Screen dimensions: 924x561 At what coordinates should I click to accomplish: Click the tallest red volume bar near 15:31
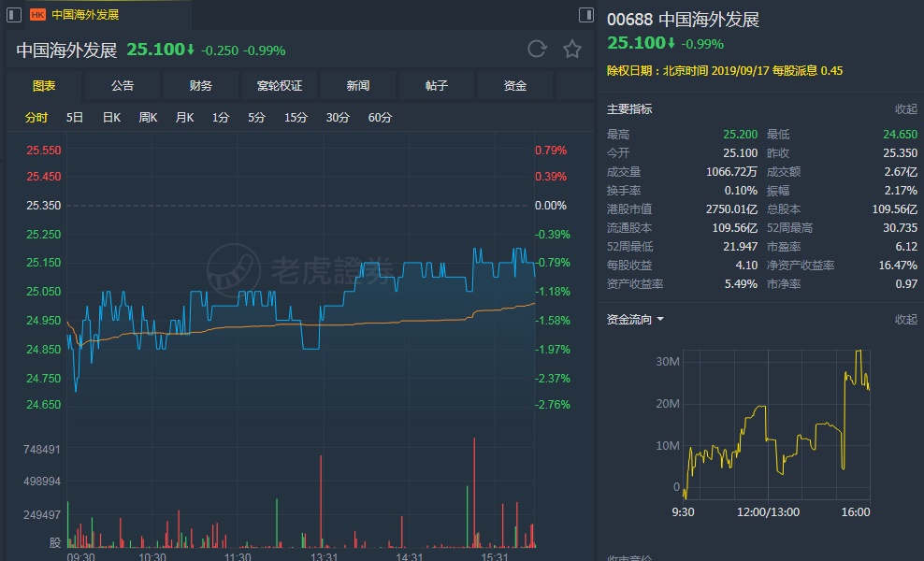474,493
